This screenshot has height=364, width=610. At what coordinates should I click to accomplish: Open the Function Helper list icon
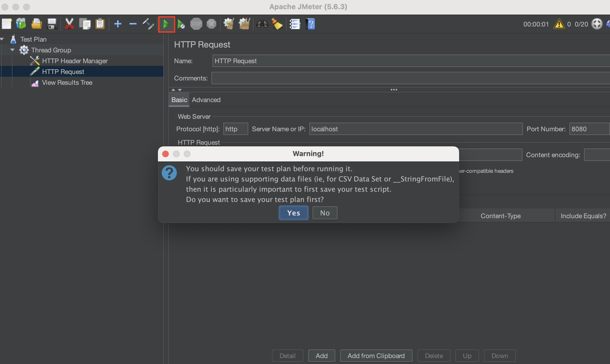pyautogui.click(x=295, y=24)
